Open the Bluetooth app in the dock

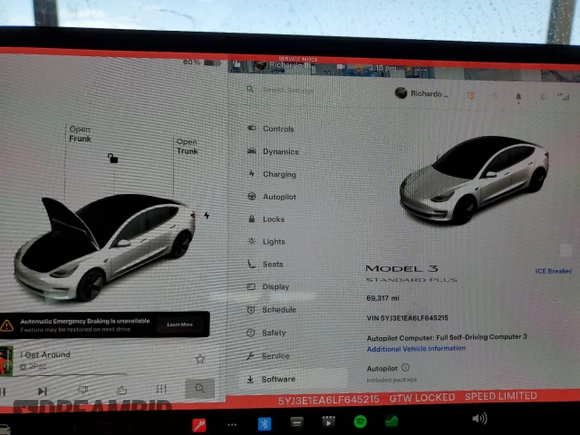pyautogui.click(x=264, y=424)
